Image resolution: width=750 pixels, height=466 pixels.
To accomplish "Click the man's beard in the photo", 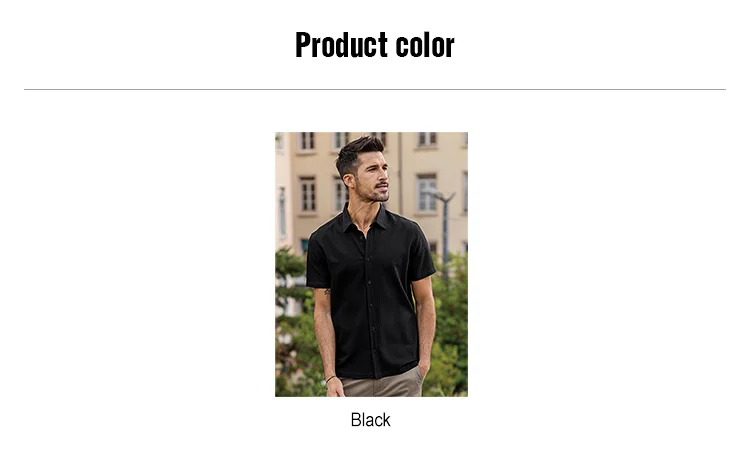I will 375,192.
